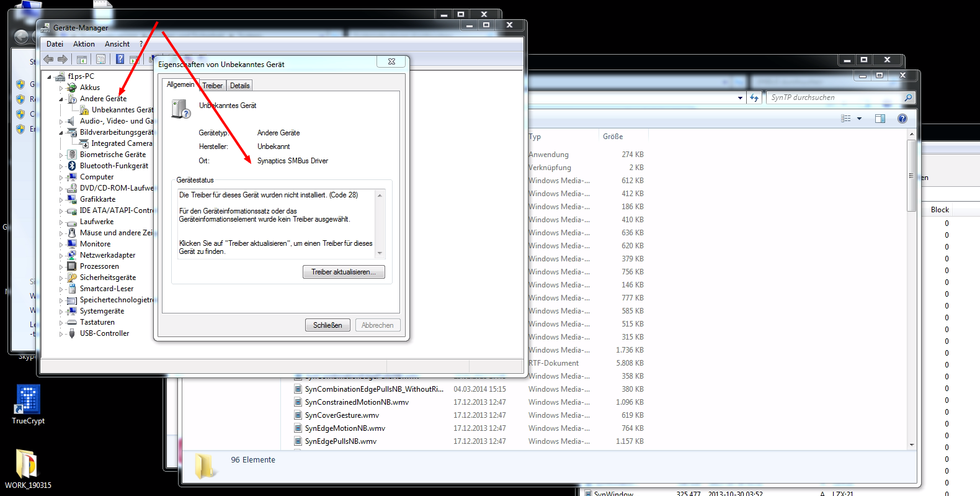Click the Bluetooth-Funkgerät device icon
This screenshot has height=496, width=980.
72,166
